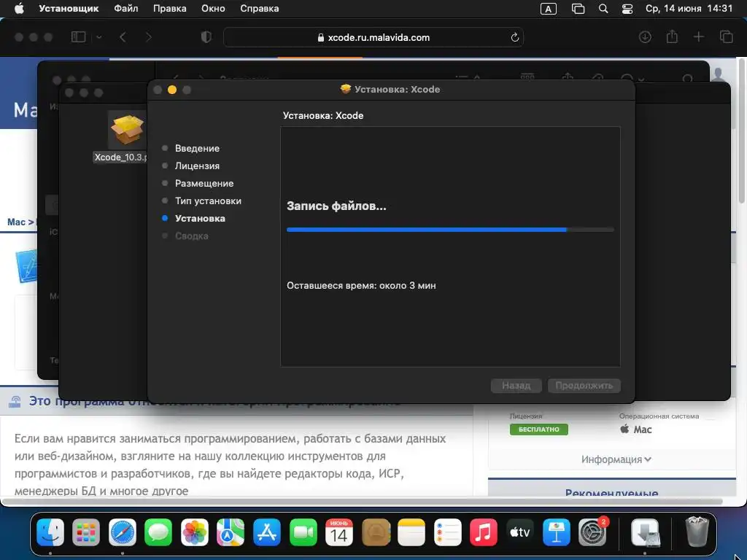
Task: Open Notes from the Dock
Action: click(411, 532)
